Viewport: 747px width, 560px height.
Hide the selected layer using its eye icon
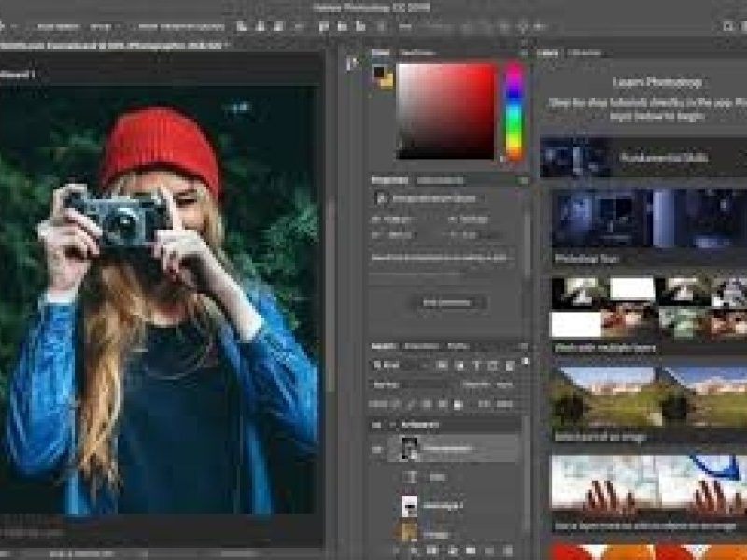point(377,449)
